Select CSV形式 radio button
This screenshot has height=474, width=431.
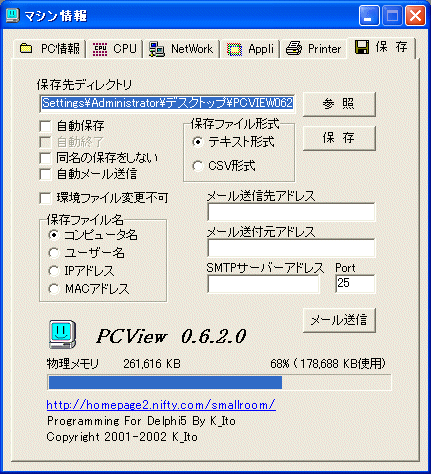(197, 166)
